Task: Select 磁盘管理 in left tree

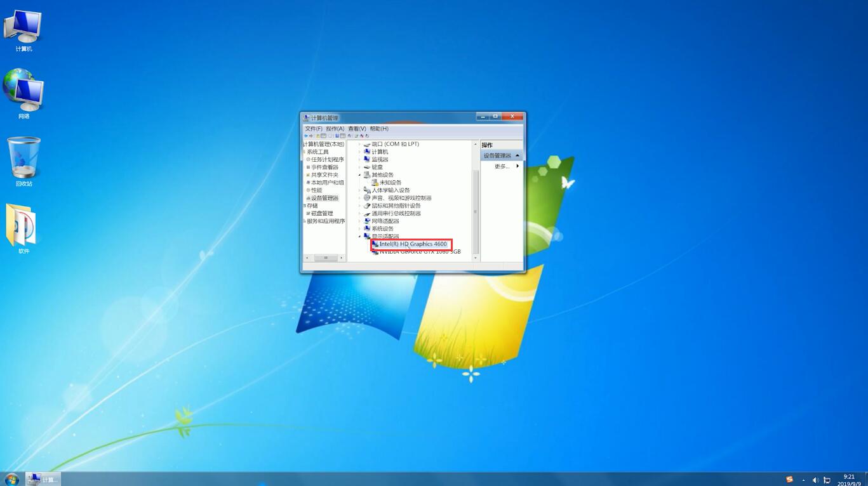Action: [x=322, y=213]
